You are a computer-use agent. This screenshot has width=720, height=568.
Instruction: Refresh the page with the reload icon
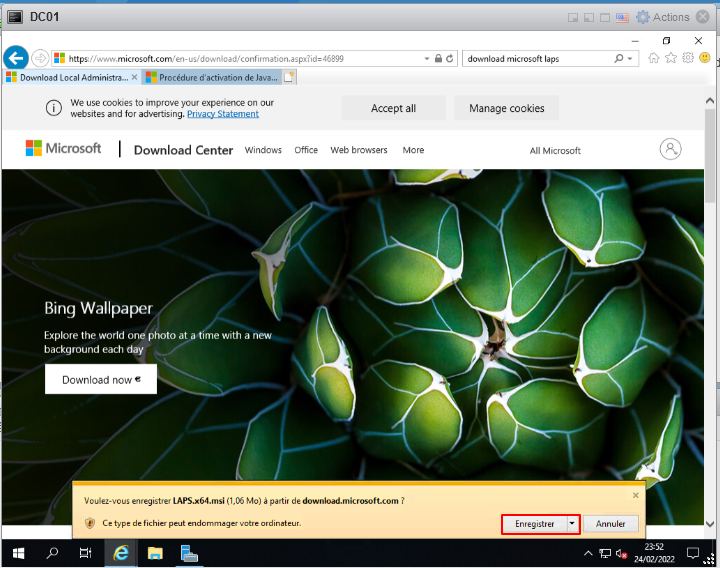pyautogui.click(x=450, y=59)
